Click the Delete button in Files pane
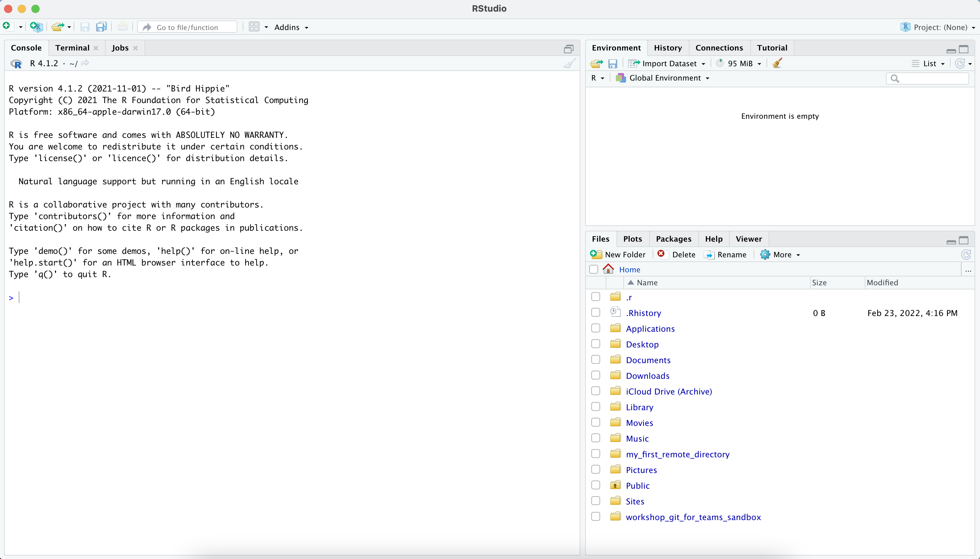 pyautogui.click(x=677, y=255)
